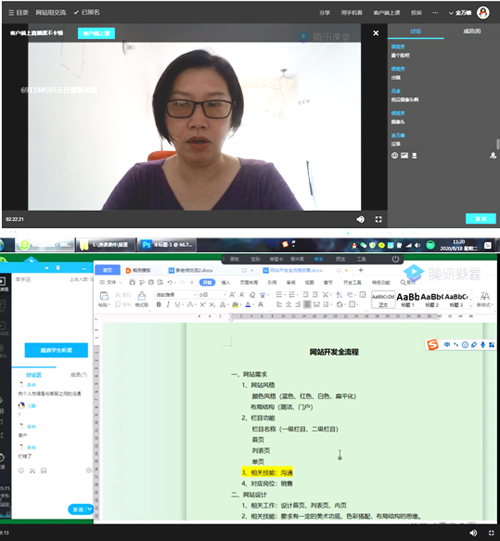The width and height of the screenshot is (500, 541).
Task: Toggle the 已报名 enrolled checkmark
Action: [x=87, y=12]
